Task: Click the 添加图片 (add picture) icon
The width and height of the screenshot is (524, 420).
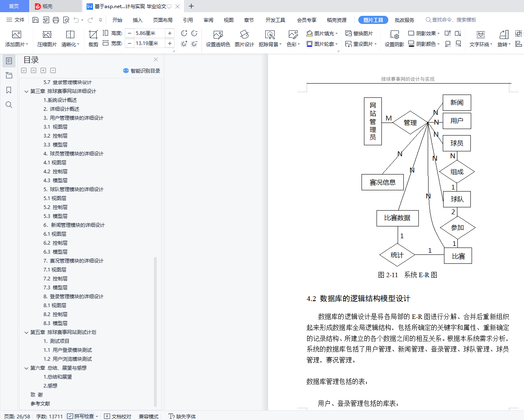Action: click(x=16, y=35)
